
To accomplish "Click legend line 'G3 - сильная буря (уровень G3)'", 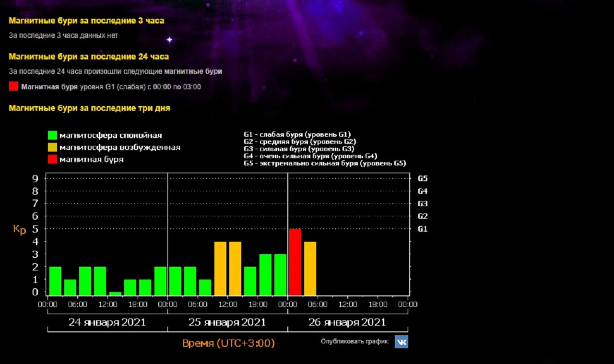I will (x=299, y=149).
